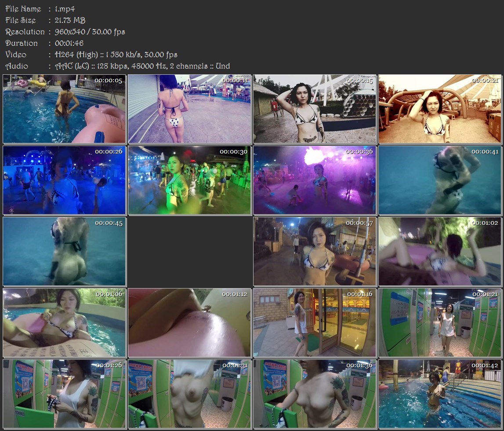This screenshot has width=504, height=431.
Task: Click the thumbnail stamped 00:00:15
Action: (x=315, y=109)
